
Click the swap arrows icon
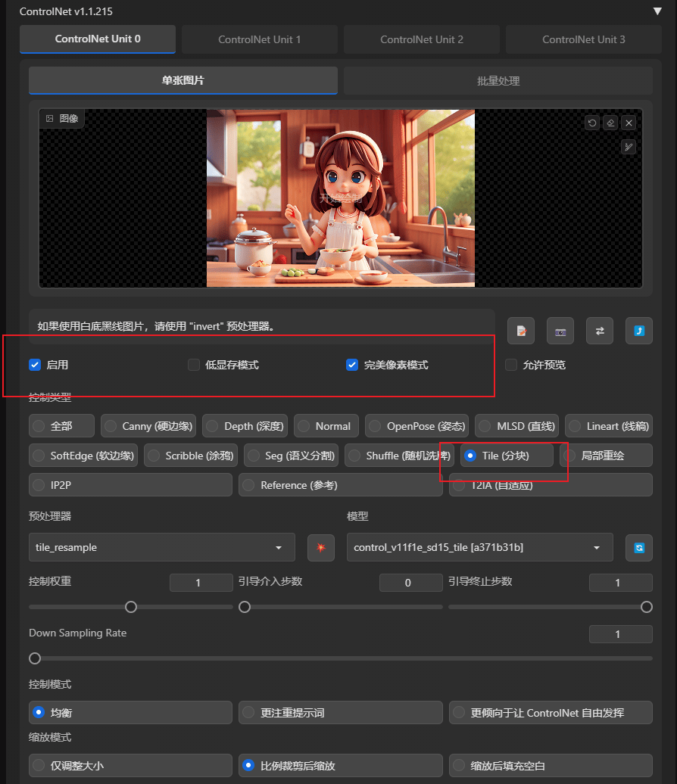(x=600, y=331)
